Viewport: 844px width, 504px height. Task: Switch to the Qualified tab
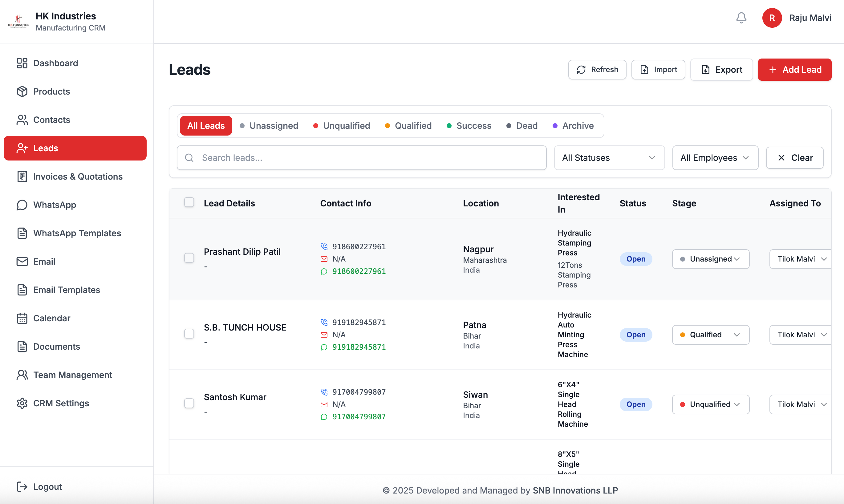pyautogui.click(x=408, y=126)
